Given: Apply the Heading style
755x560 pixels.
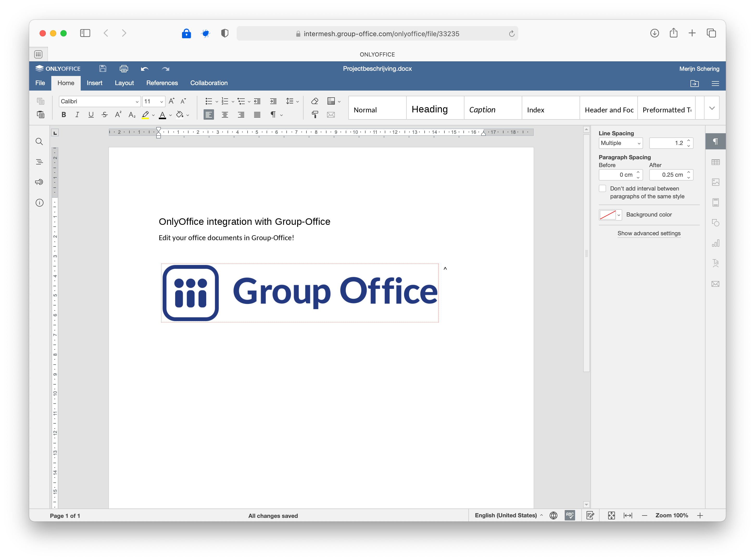Looking at the screenshot, I should tap(435, 108).
